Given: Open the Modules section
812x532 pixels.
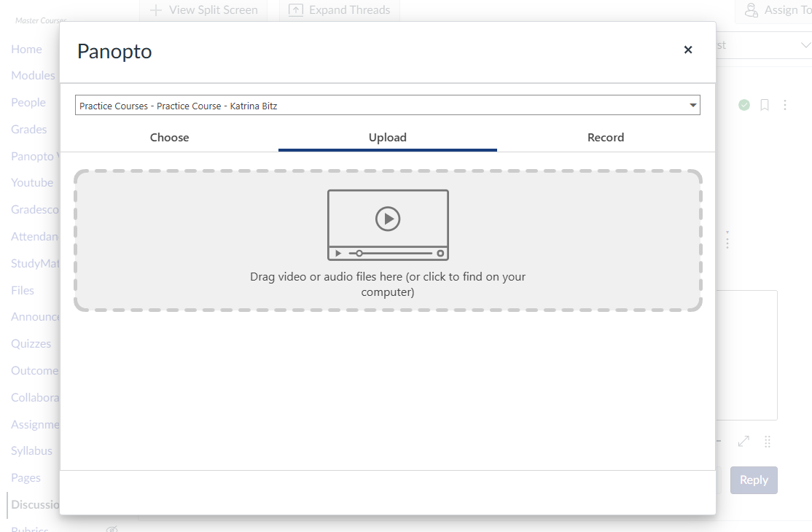Looking at the screenshot, I should point(33,75).
